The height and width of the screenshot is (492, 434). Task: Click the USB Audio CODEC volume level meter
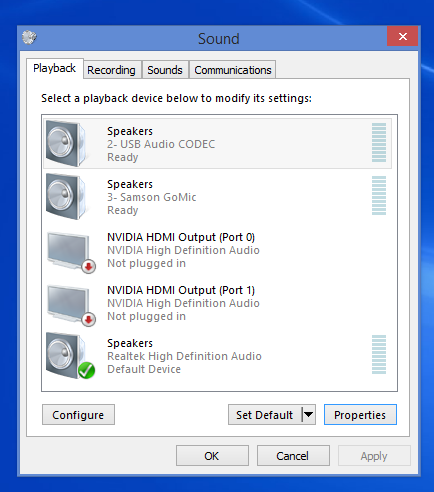click(379, 143)
